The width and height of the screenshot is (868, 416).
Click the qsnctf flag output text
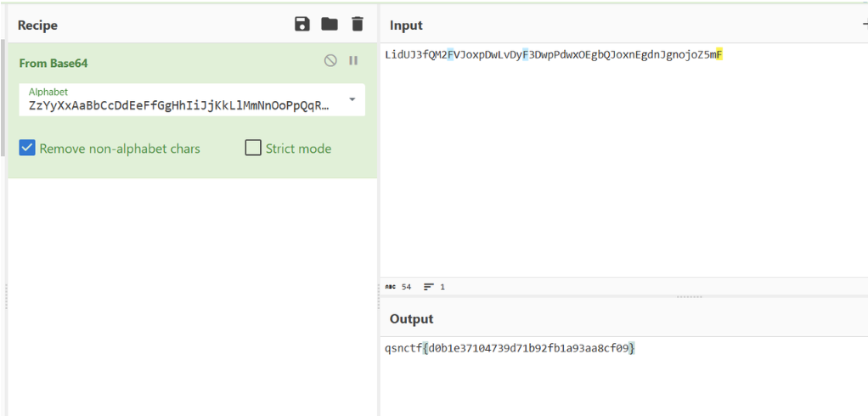coord(510,348)
